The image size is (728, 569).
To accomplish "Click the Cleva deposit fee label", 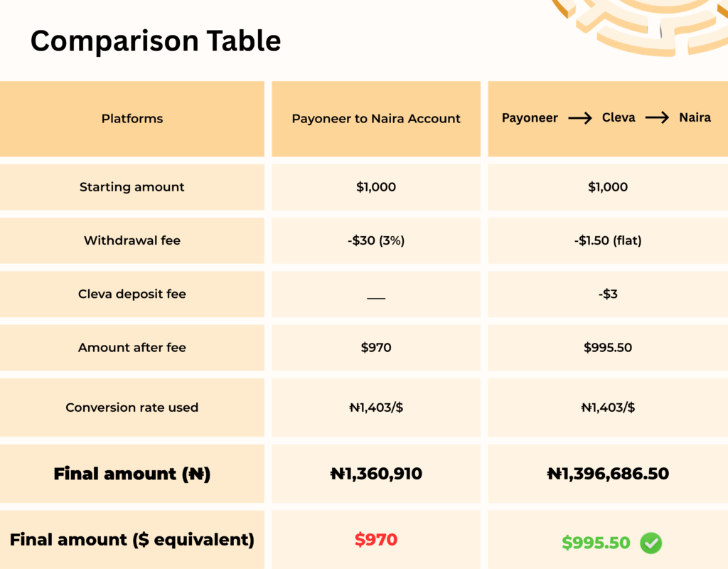I will click(132, 294).
